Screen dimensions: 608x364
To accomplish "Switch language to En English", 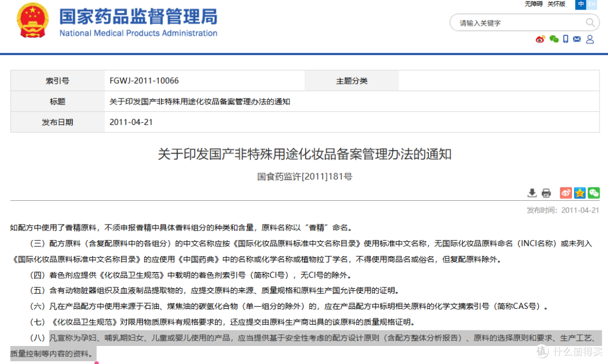I will point(591,5).
